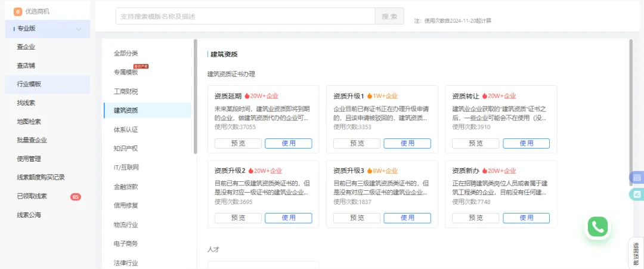Use the 资质新办 template
Image resolution: width=644 pixels, height=269 pixels.
tap(526, 218)
